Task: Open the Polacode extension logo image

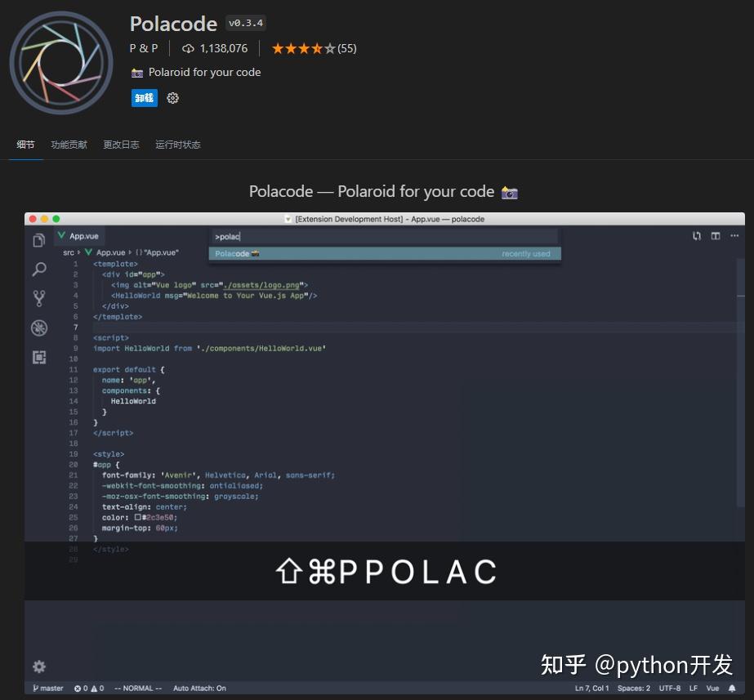Action: [x=60, y=61]
